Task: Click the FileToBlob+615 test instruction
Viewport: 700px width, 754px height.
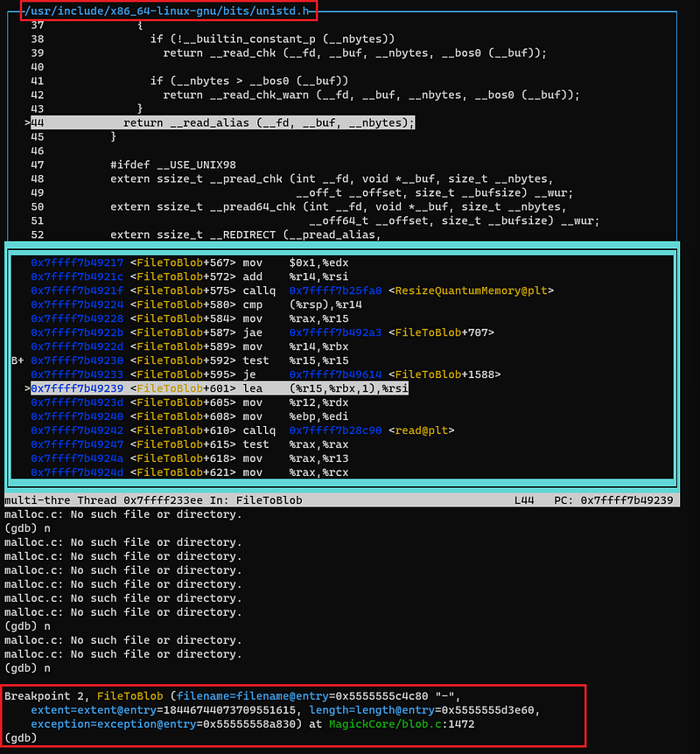Action: (x=190, y=444)
